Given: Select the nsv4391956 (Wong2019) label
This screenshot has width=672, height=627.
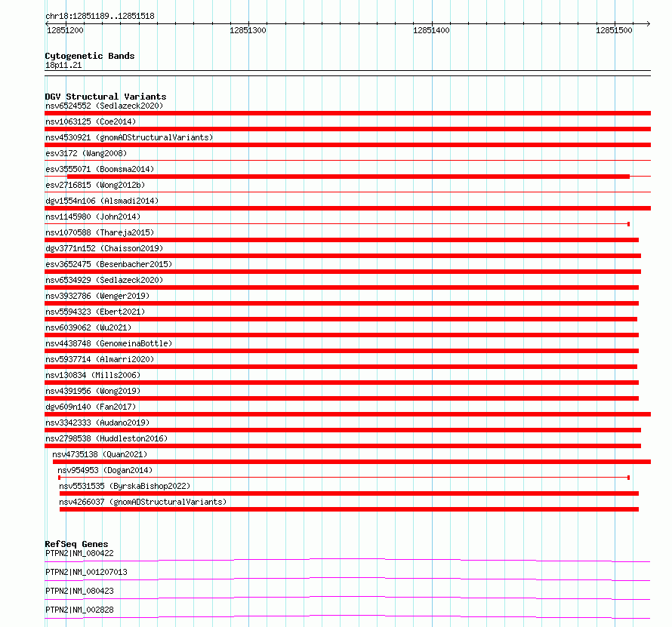Looking at the screenshot, I should click(x=93, y=391).
